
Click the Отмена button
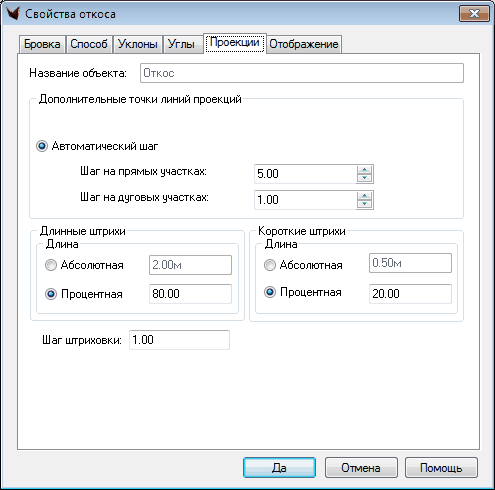click(361, 468)
